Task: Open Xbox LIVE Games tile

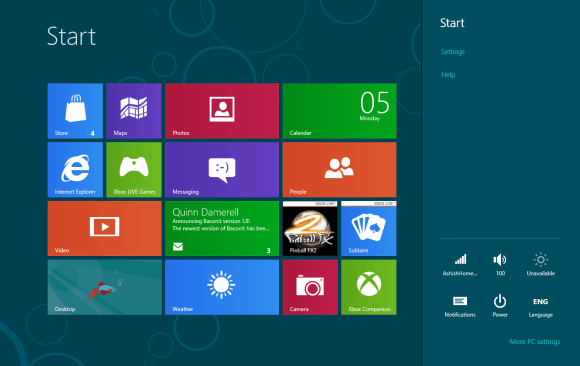Action: point(134,170)
